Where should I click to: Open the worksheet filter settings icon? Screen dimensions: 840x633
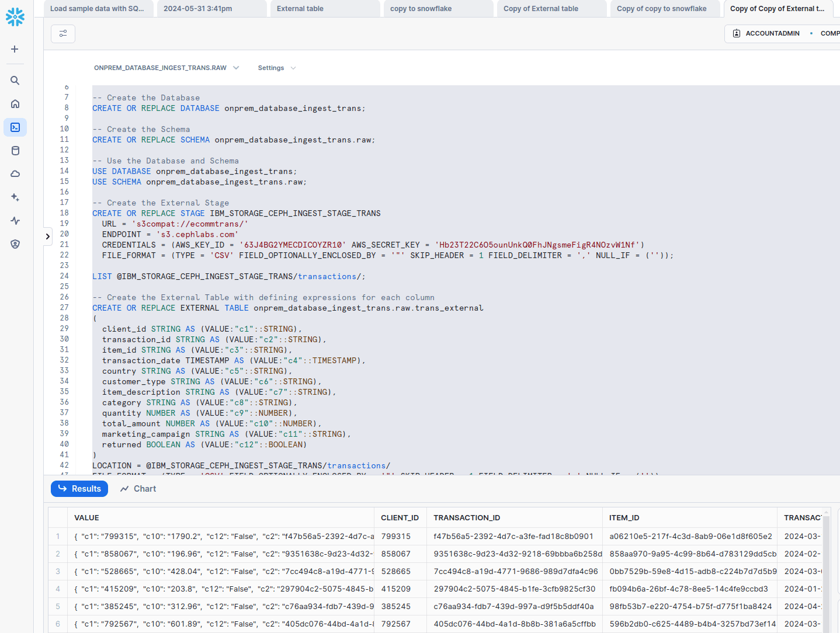pos(63,33)
